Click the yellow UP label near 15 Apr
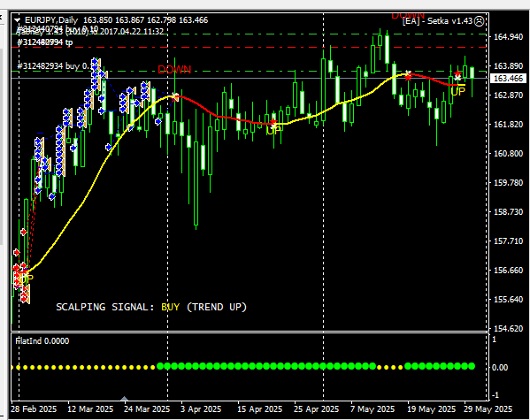The width and height of the screenshot is (530, 420). coord(273,131)
